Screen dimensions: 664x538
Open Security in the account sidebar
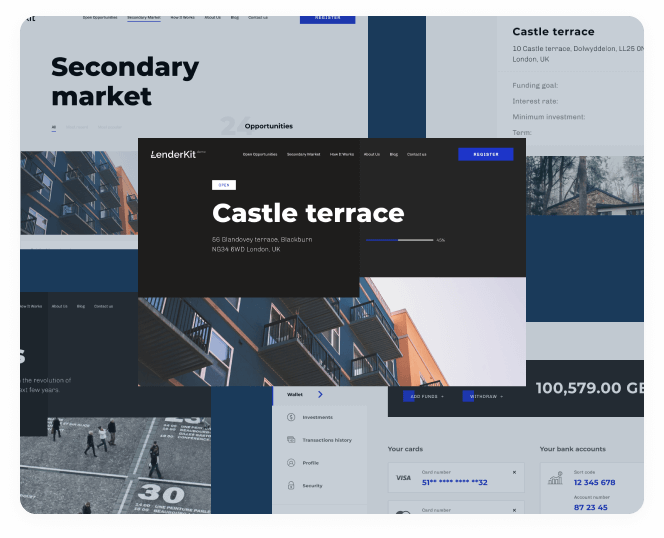click(312, 485)
